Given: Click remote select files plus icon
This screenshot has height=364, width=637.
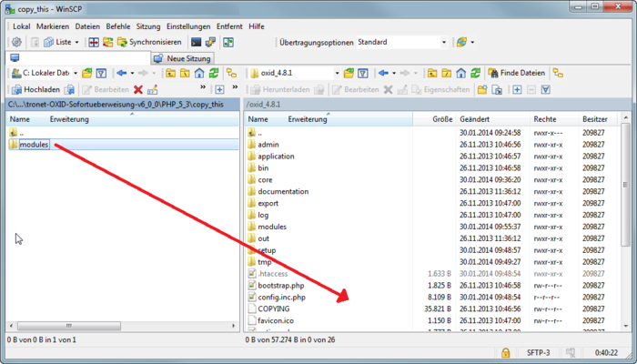Looking at the screenshot, I should [x=517, y=90].
